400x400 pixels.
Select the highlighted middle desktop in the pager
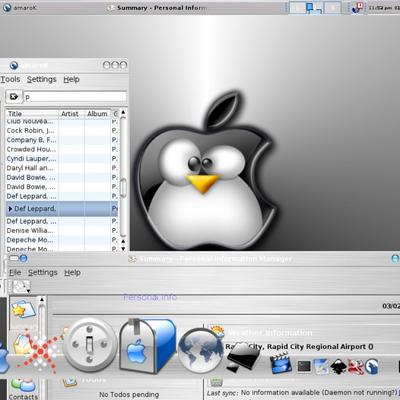pos(314,7)
